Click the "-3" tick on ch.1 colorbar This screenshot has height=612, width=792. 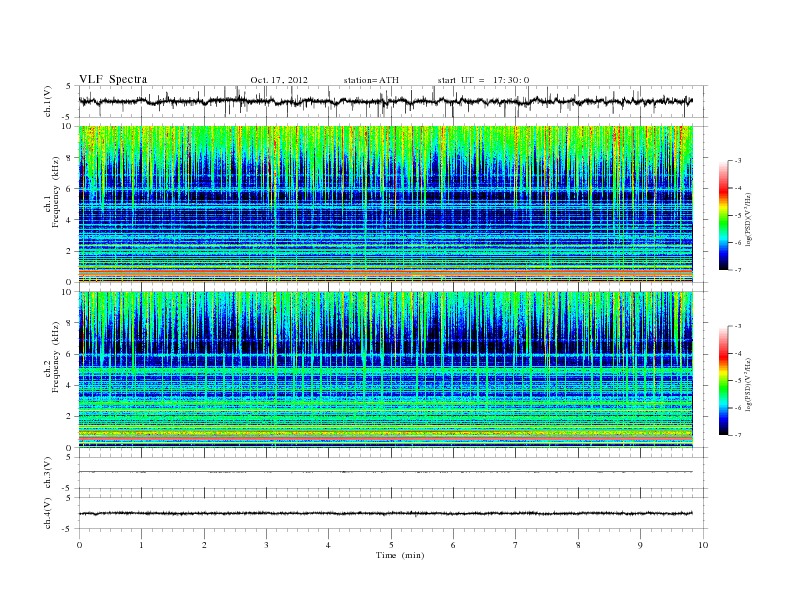pos(738,161)
